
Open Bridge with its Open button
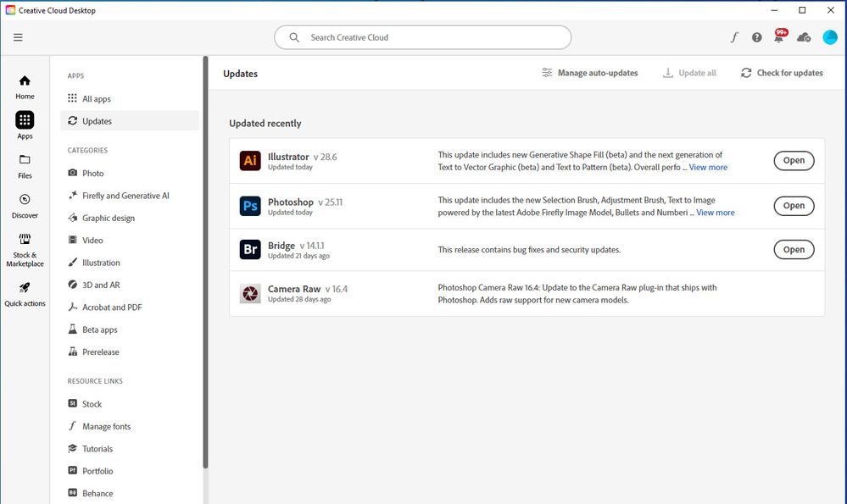click(x=794, y=249)
